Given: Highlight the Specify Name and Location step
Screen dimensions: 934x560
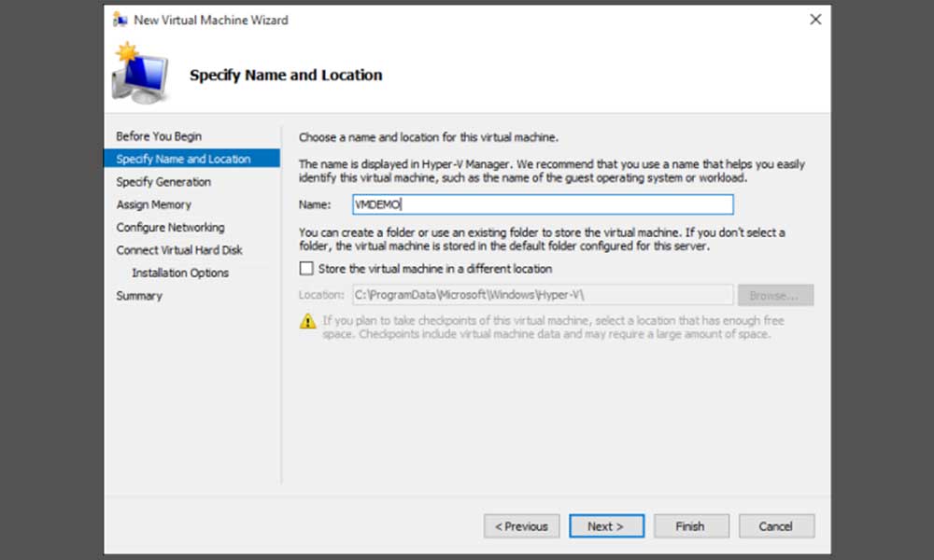Looking at the screenshot, I should (x=183, y=159).
